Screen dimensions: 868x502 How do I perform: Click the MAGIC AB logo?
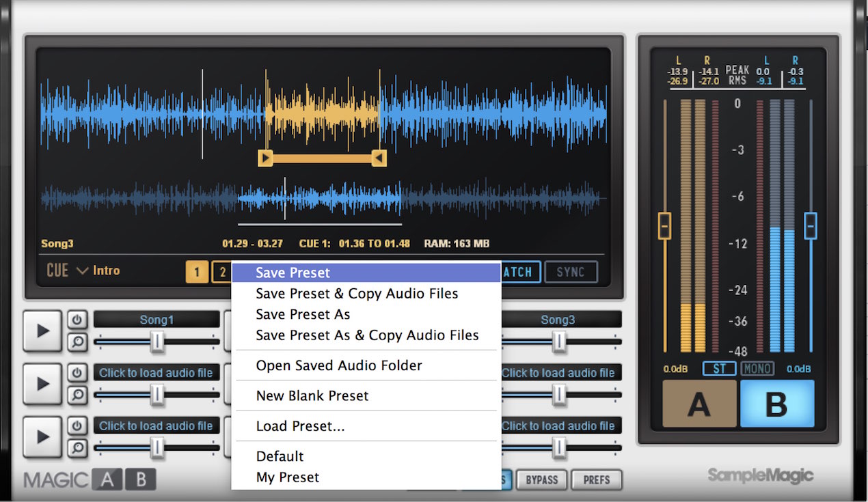tap(90, 480)
